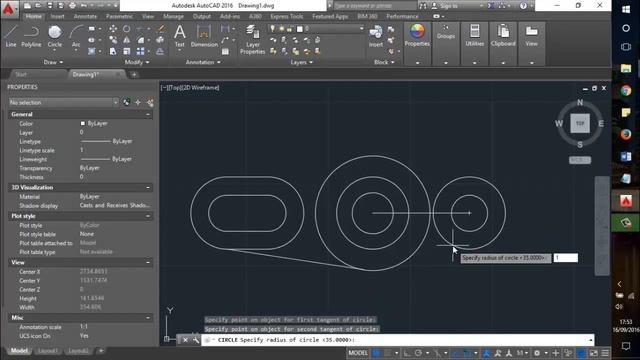The height and width of the screenshot is (360, 640).
Task: Collapse the View properties section
Action: [x=148, y=263]
